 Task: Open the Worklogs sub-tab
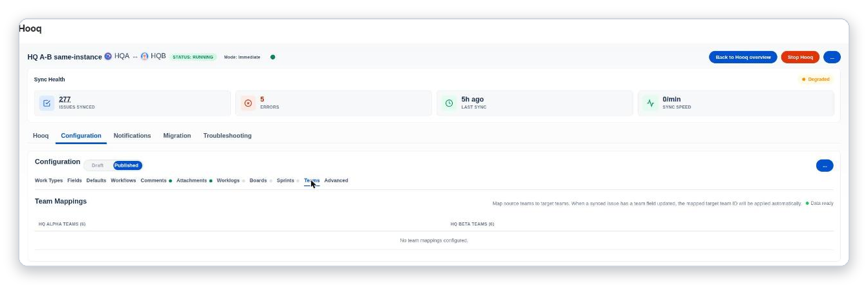point(228,180)
